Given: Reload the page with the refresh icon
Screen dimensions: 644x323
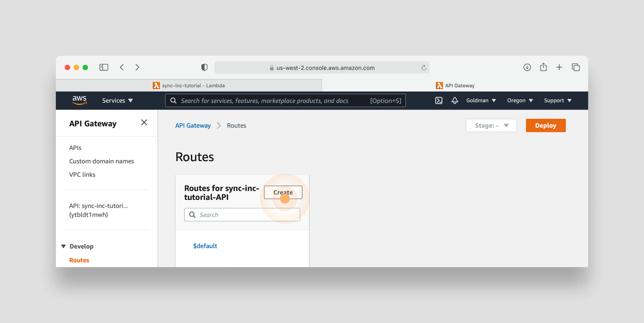Looking at the screenshot, I should (424, 68).
